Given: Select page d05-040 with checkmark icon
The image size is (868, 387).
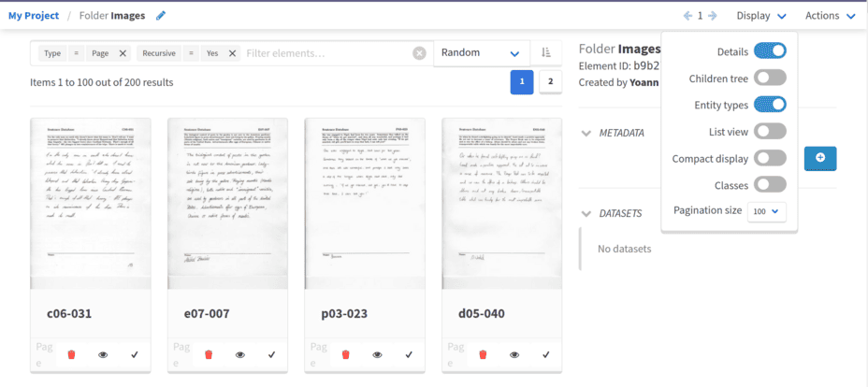Looking at the screenshot, I should (546, 354).
